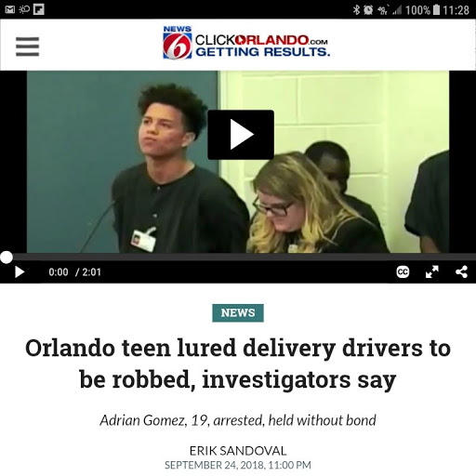Click the author name Erik Sandoval
This screenshot has width=476, height=476.
coord(238,451)
